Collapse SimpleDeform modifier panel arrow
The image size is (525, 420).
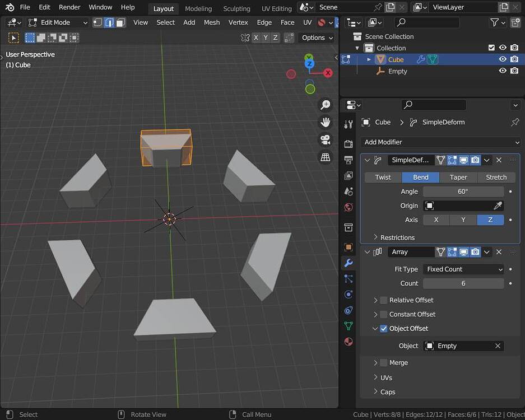[368, 160]
